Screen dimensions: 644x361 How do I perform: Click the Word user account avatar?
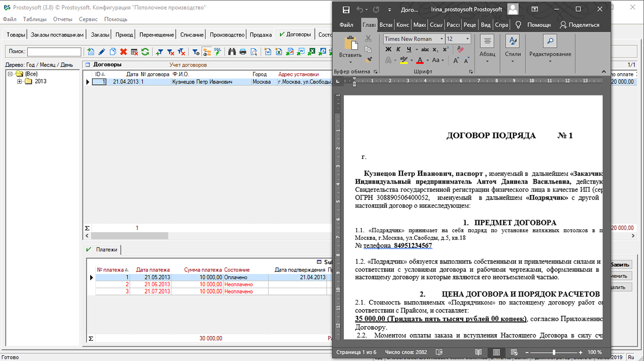point(513,9)
